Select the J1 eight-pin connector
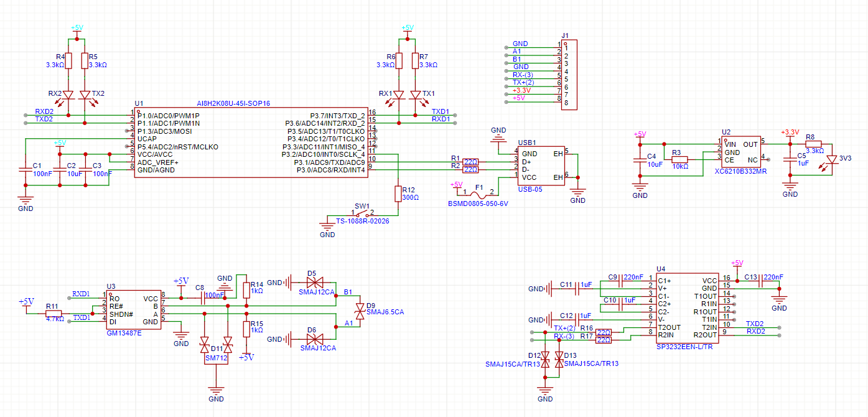The width and height of the screenshot is (868, 417). tap(569, 75)
